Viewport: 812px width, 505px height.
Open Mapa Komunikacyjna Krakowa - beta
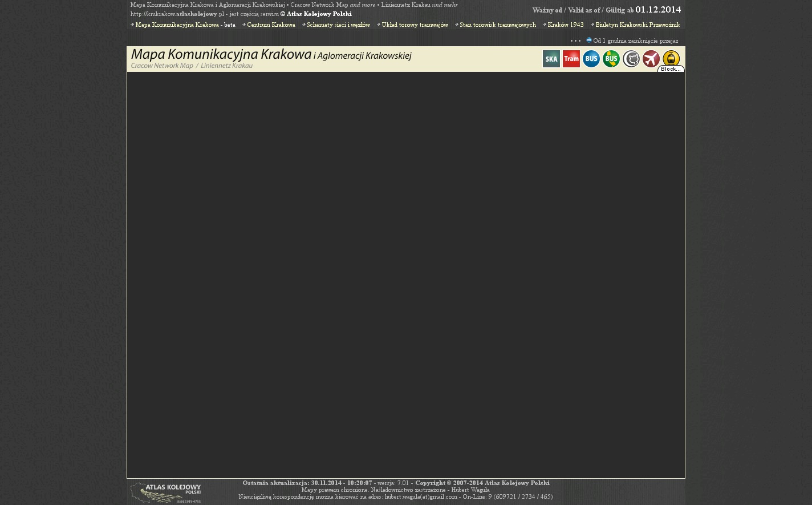point(185,25)
